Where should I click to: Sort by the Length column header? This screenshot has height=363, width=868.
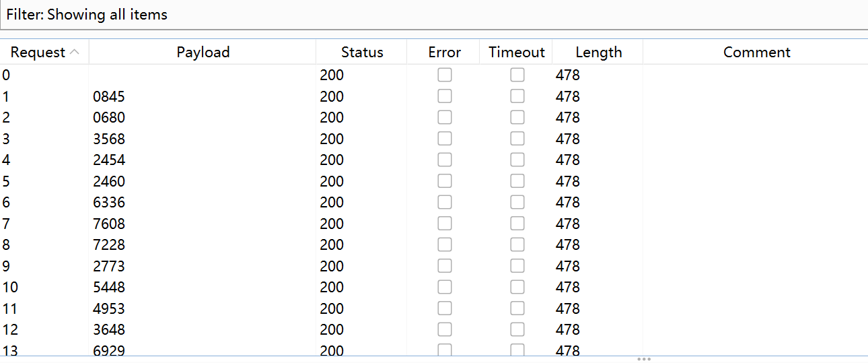coord(598,53)
